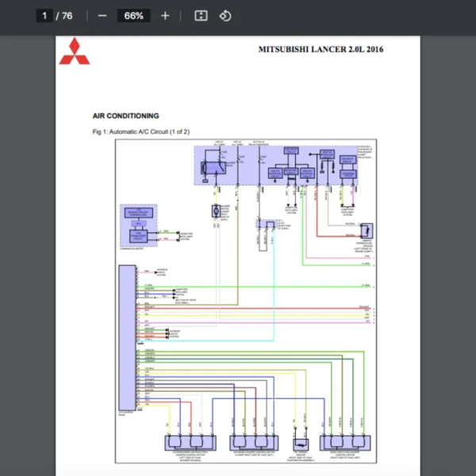Click the fit to page icon

coord(202,16)
